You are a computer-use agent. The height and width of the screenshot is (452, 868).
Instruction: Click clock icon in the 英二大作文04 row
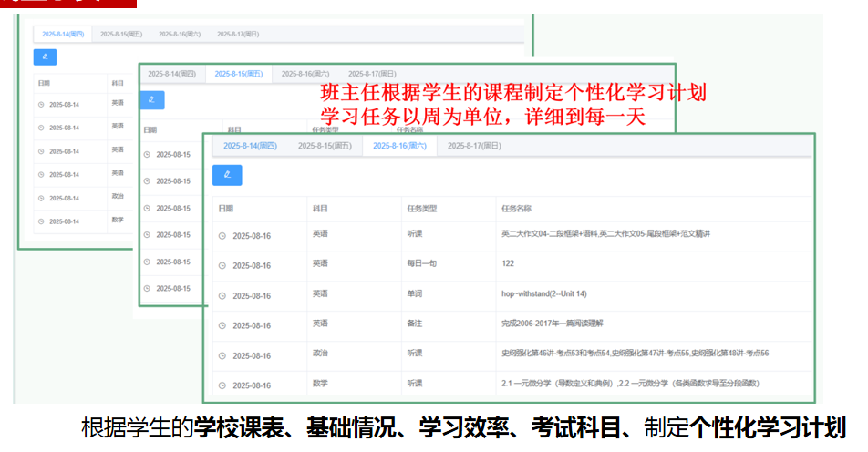[x=222, y=236]
